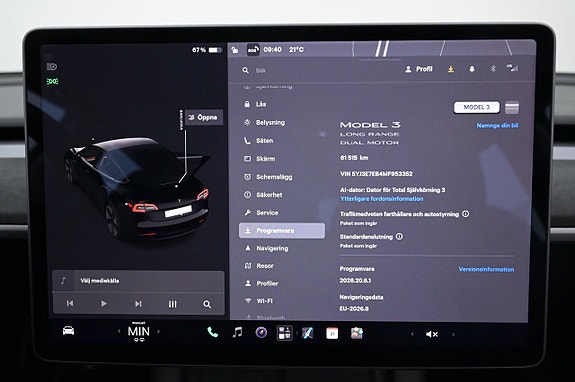Skip to previous track

point(70,303)
